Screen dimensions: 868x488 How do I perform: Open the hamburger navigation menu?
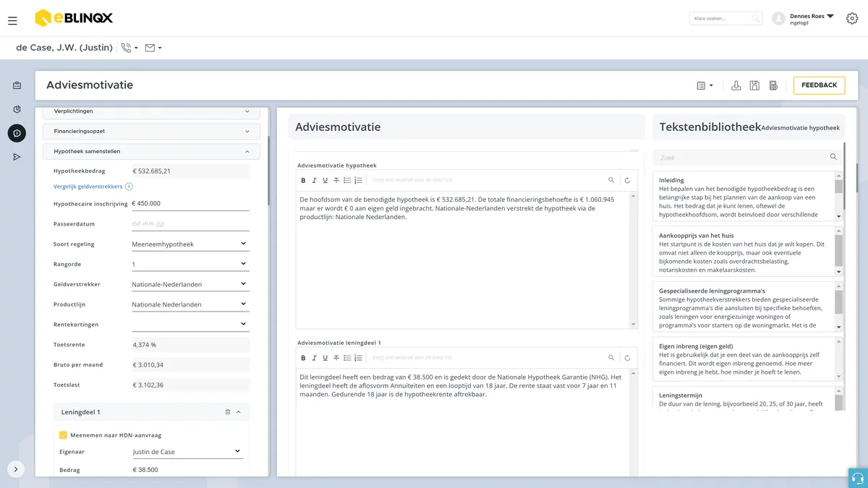click(x=12, y=21)
